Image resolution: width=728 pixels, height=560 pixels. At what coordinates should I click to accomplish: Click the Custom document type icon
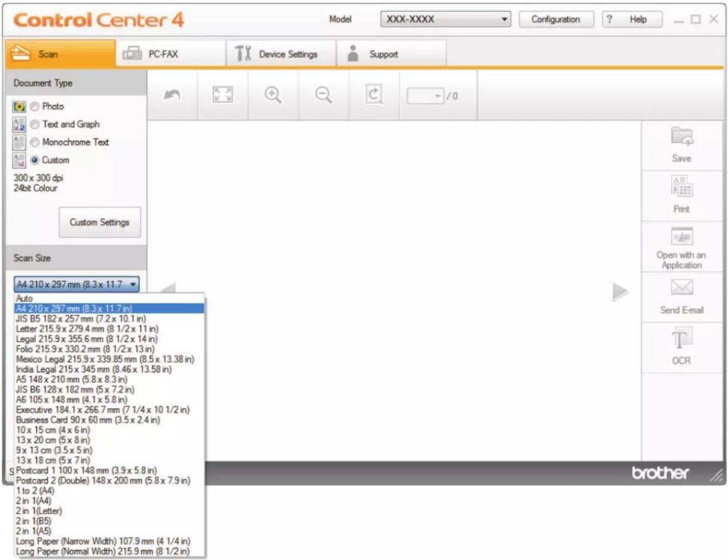click(19, 160)
